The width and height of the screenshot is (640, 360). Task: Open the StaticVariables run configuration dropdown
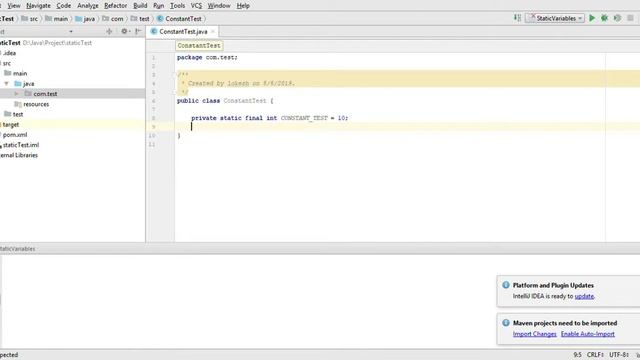555,18
